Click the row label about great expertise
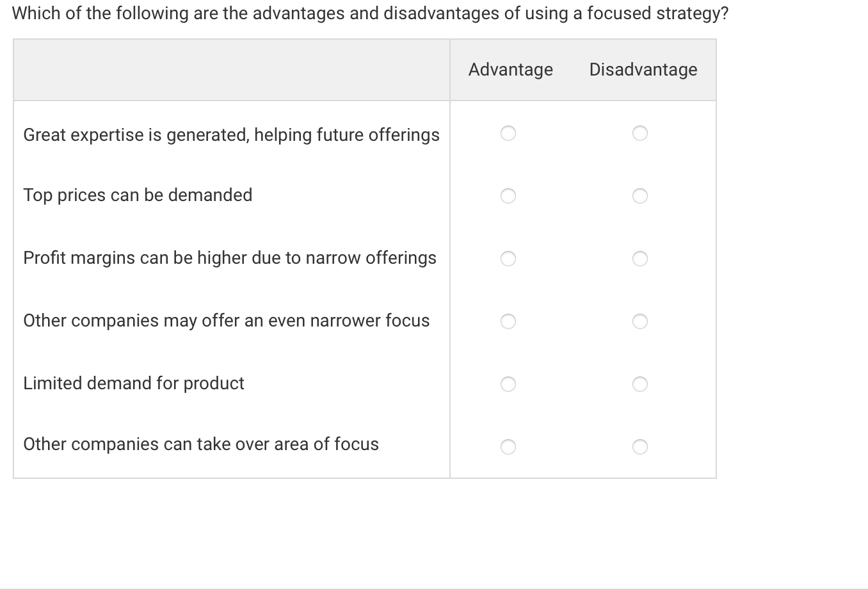Screen dimensions: 868x589 pos(231,135)
